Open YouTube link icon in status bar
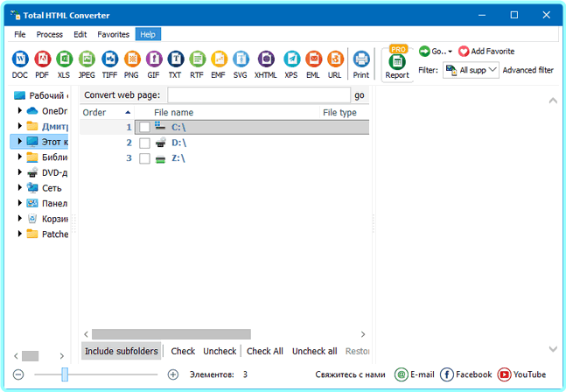The width and height of the screenshot is (566, 392). pos(505,374)
